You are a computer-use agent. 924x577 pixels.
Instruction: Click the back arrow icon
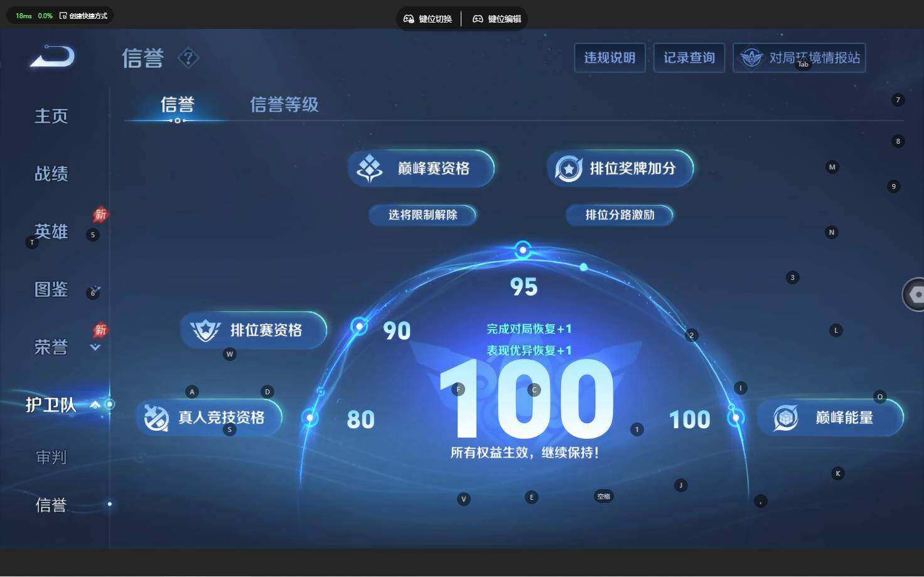53,57
